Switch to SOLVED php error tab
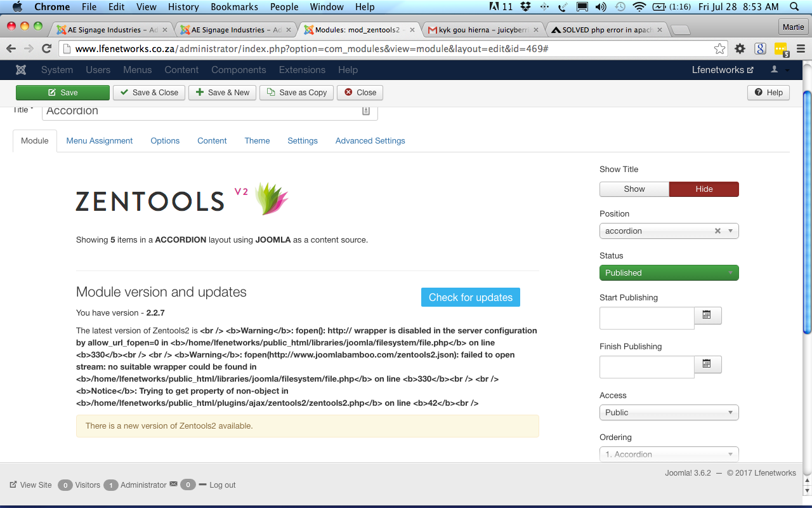This screenshot has height=508, width=812. [x=608, y=30]
